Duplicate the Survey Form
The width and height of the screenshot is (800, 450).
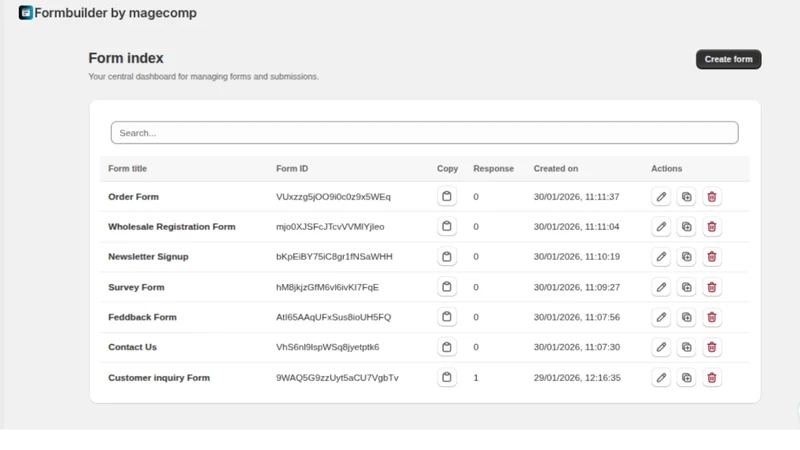coord(686,287)
